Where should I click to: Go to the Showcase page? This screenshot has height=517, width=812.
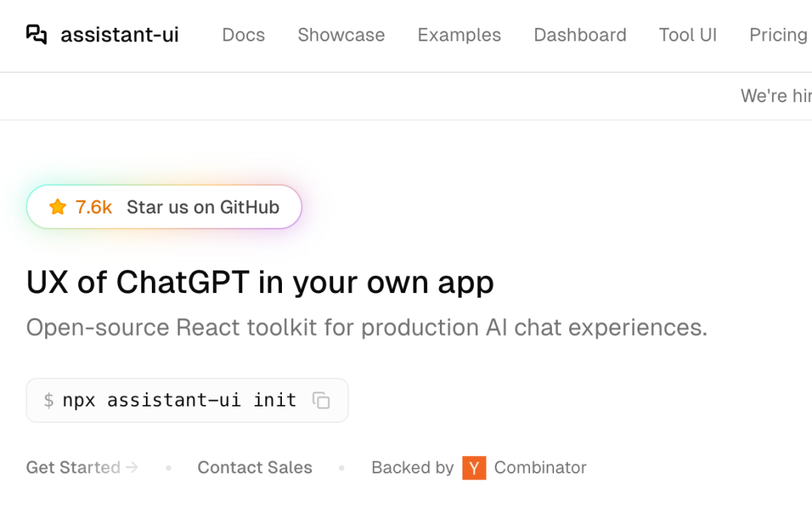(341, 35)
